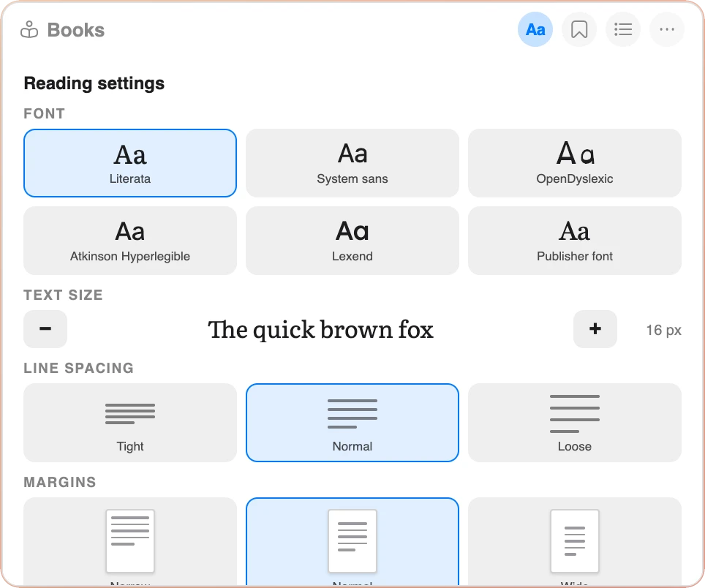This screenshot has width=705, height=588.
Task: Choose the normal margins page thumbnail
Action: click(352, 540)
